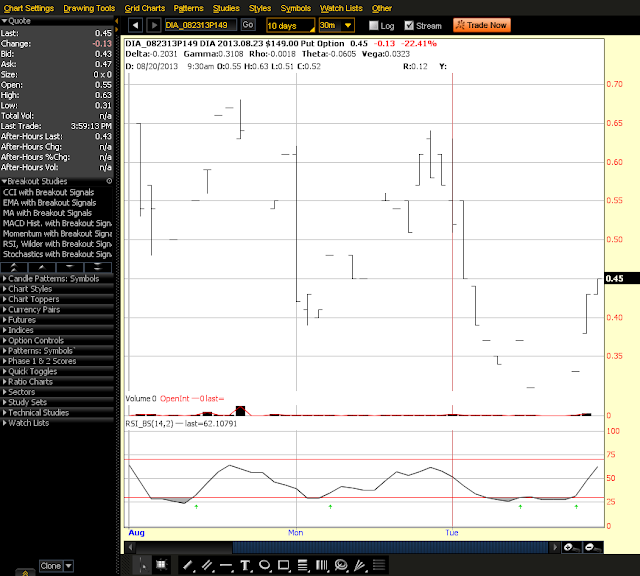
Task: Click the symbol input field DIA_082313P149
Action: point(200,25)
